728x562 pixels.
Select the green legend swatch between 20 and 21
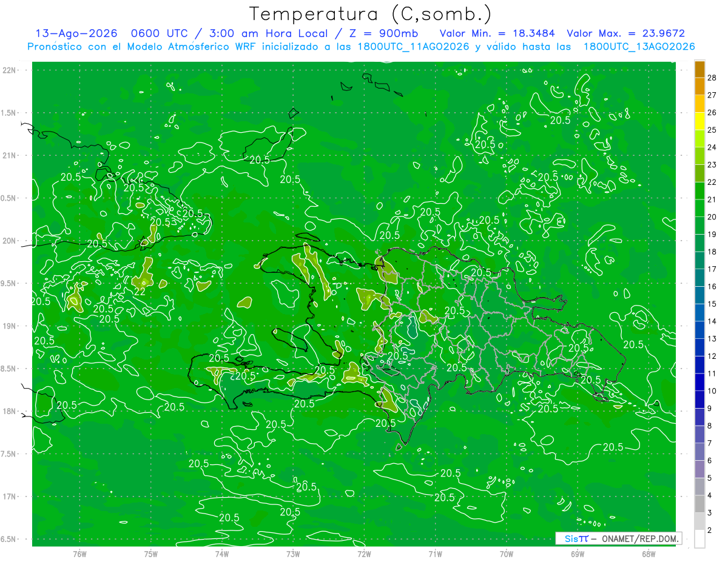pos(699,209)
